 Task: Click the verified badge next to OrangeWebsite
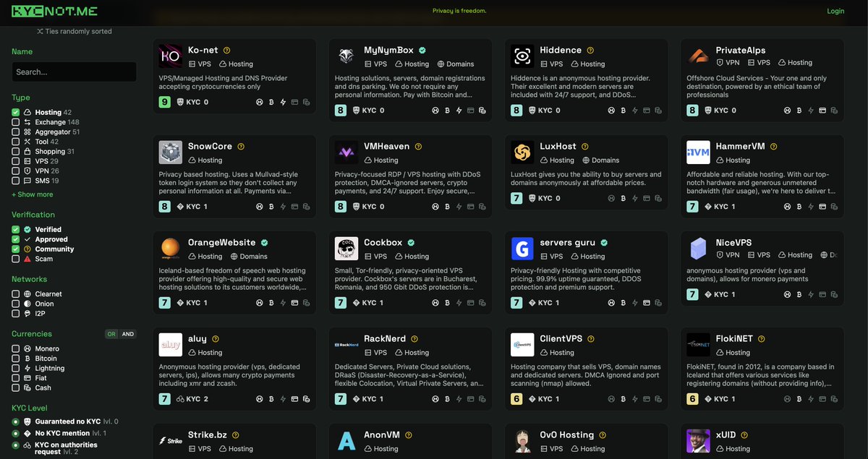point(265,243)
